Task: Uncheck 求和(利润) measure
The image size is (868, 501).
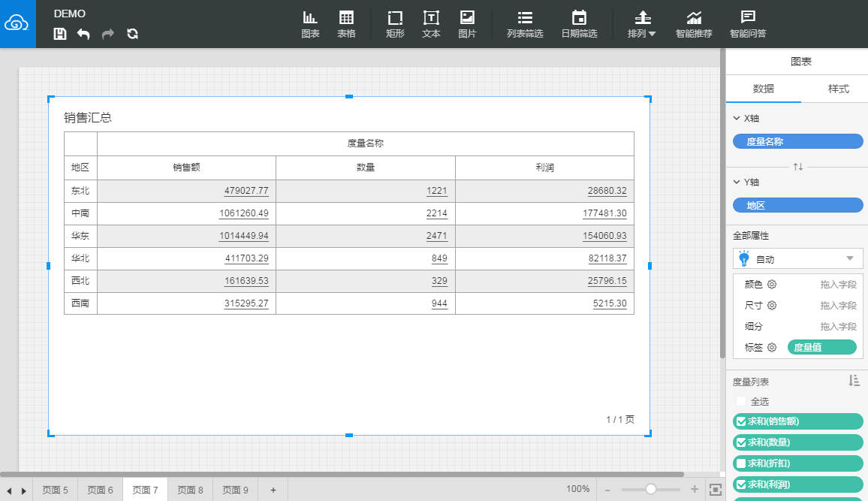Action: click(x=741, y=484)
